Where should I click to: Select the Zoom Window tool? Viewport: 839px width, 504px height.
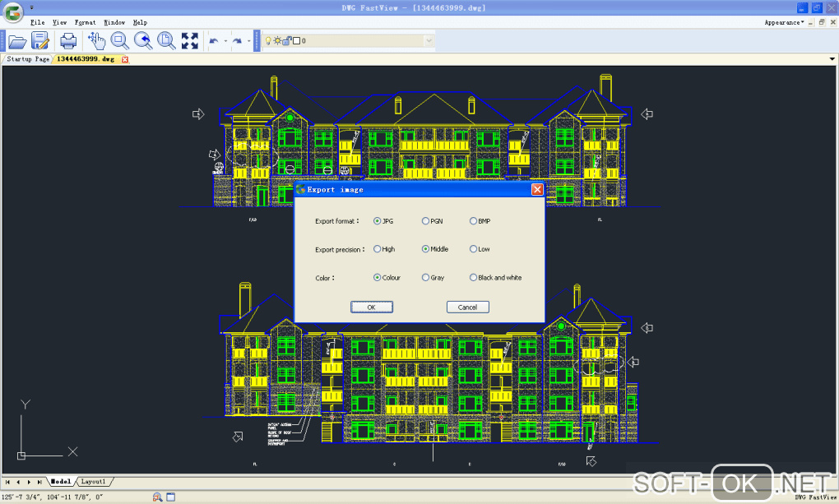pos(119,40)
